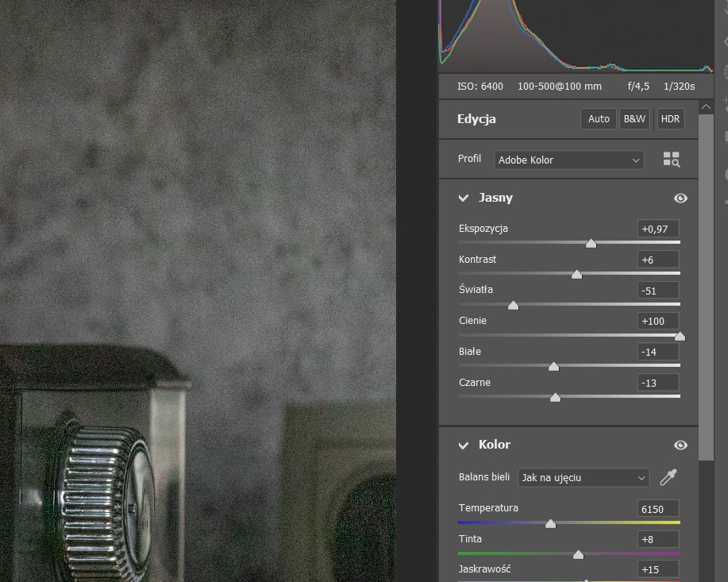This screenshot has width=728, height=582.
Task: Click the Ekspozycja label
Action: 483,229
